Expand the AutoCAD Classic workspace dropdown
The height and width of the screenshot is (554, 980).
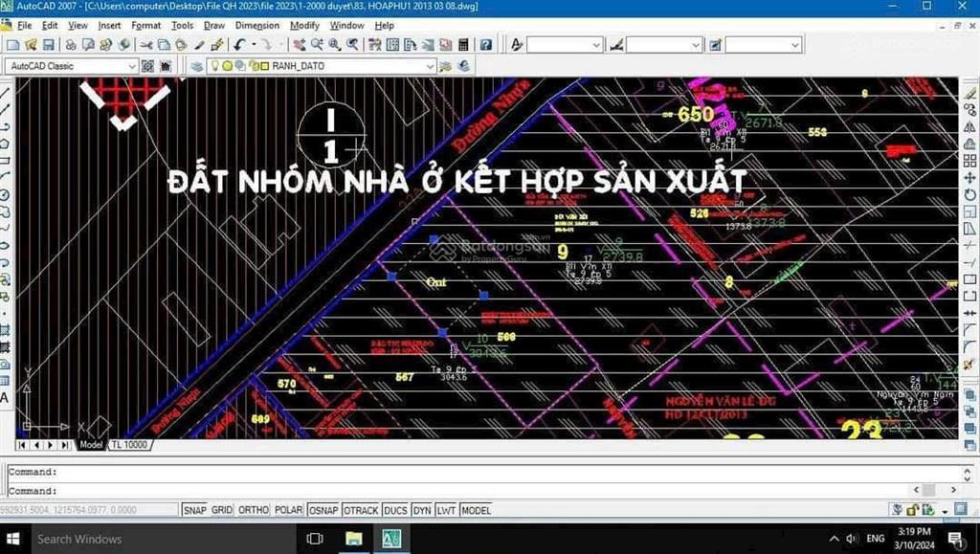tap(132, 66)
